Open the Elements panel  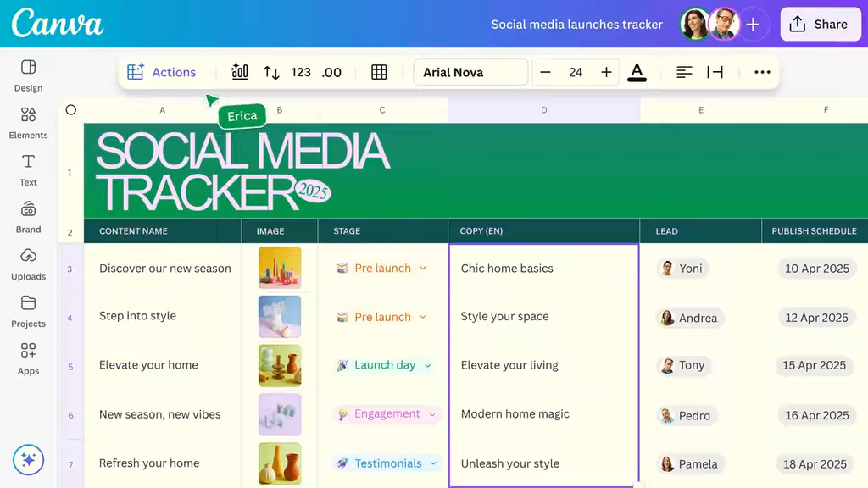coord(28,123)
